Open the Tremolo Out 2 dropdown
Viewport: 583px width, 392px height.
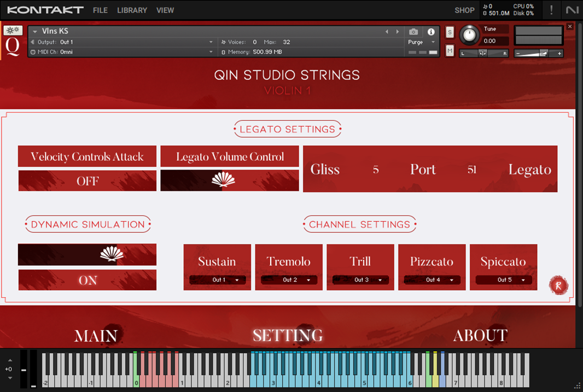(288, 279)
